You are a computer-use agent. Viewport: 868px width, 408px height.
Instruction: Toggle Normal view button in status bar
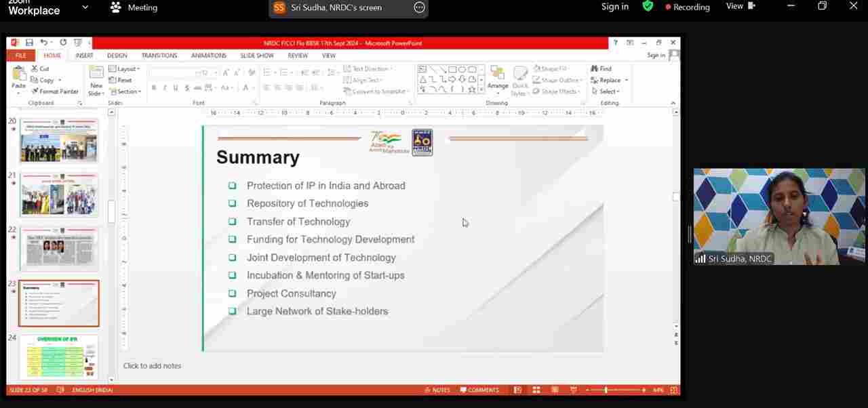pyautogui.click(x=517, y=390)
